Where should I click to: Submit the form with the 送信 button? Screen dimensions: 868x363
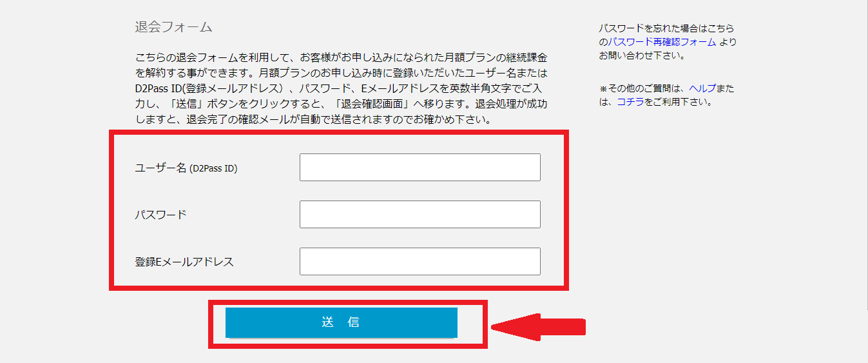click(x=341, y=322)
